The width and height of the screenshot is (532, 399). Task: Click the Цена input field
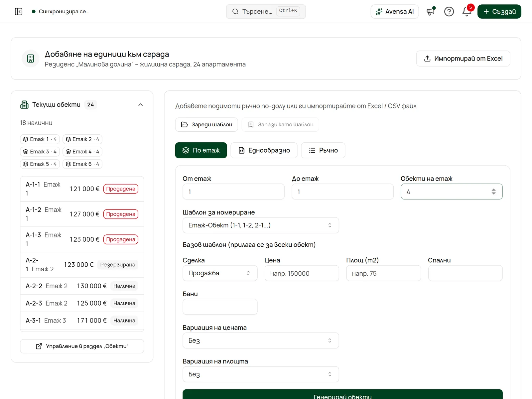(x=302, y=273)
